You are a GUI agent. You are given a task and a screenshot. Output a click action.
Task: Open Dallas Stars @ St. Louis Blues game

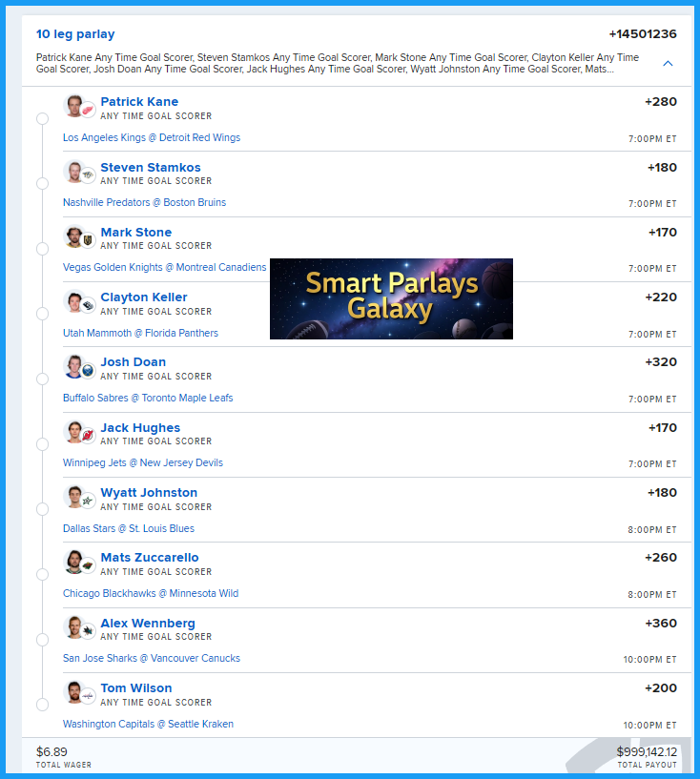coord(128,528)
